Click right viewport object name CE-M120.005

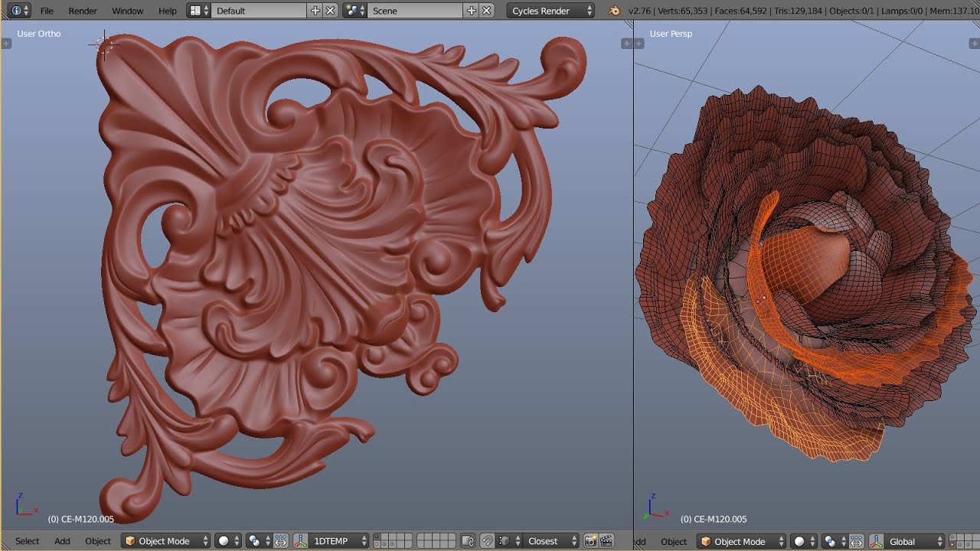pyautogui.click(x=714, y=519)
